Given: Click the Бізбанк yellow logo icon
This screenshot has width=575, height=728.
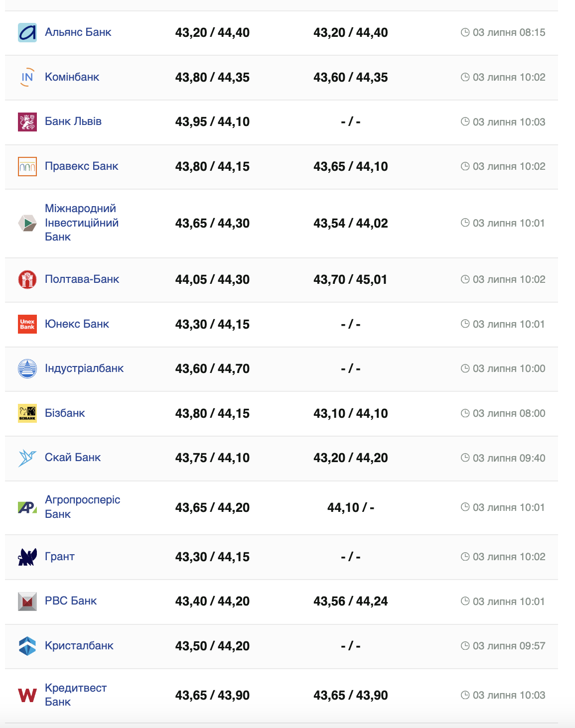Looking at the screenshot, I should pos(27,413).
